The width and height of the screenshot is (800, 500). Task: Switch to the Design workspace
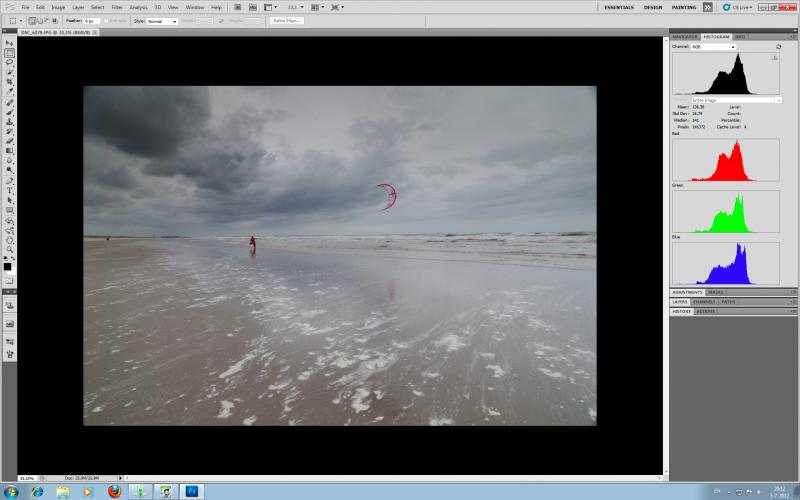coord(653,7)
